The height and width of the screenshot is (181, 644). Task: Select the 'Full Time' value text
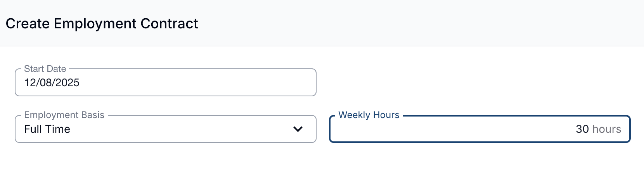click(x=47, y=129)
